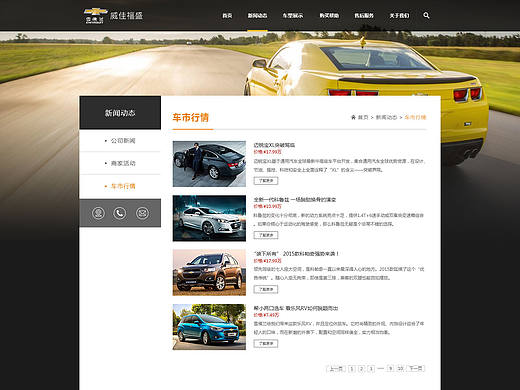Go to page 2 in pagination
This screenshot has width=520, height=390.
click(361, 369)
